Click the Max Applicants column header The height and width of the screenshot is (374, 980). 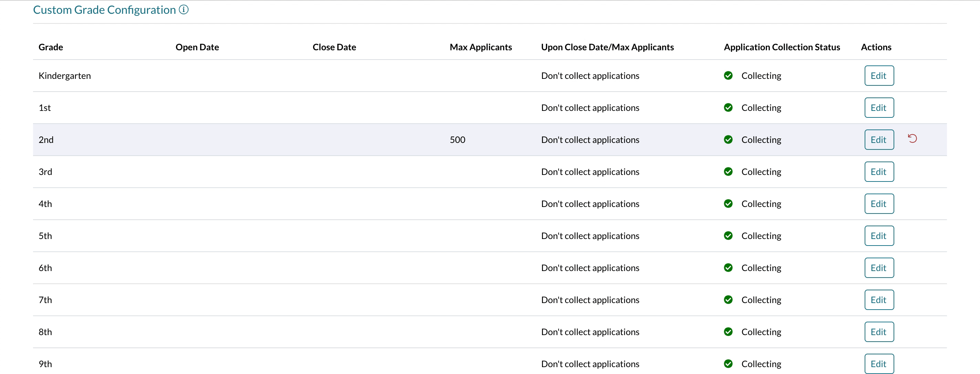tap(480, 47)
